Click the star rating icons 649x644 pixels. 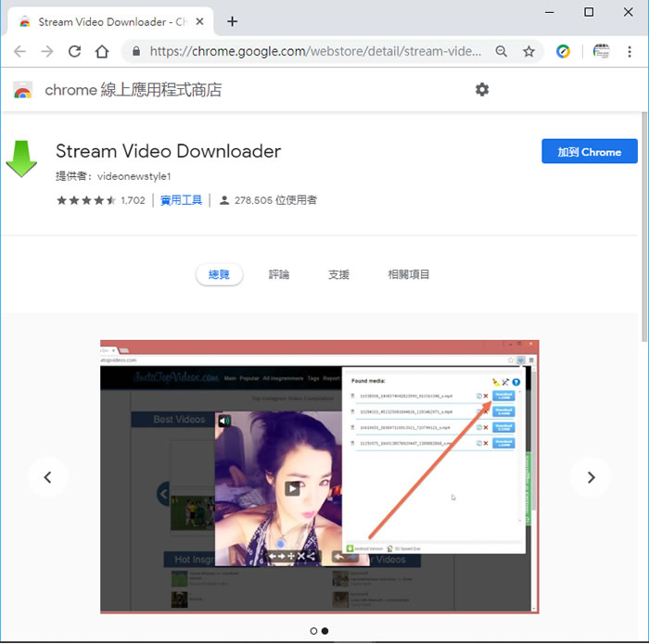coord(86,200)
